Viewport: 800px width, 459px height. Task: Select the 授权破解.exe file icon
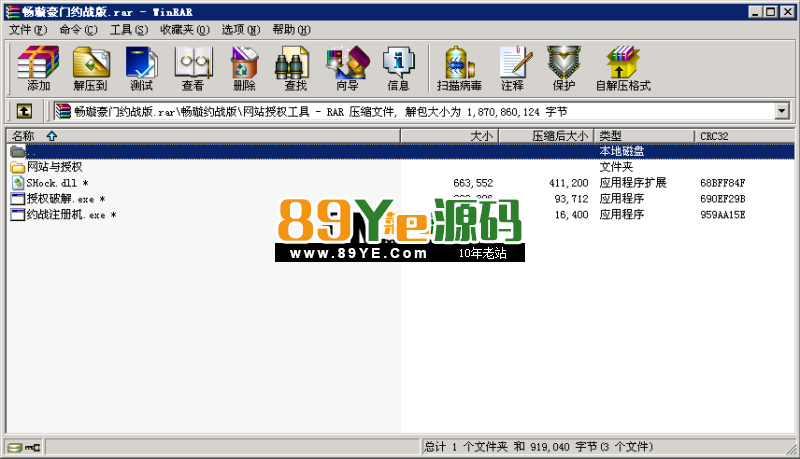click(x=18, y=199)
